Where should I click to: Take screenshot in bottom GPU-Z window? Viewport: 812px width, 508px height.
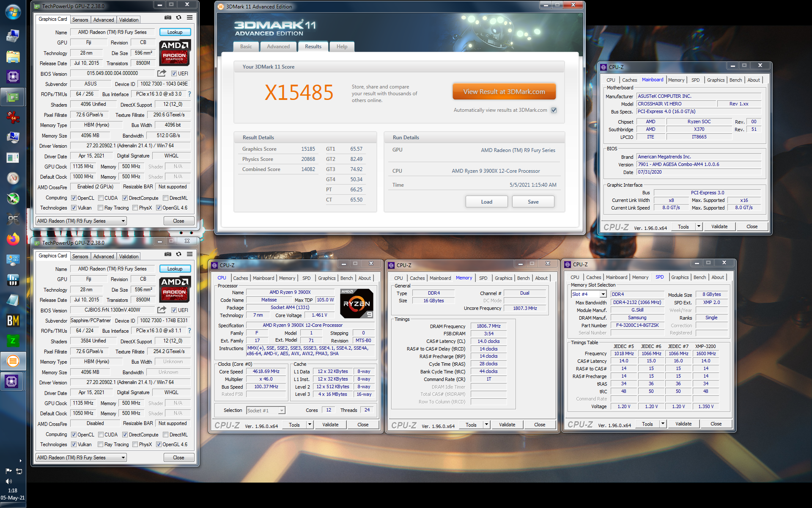point(168,254)
